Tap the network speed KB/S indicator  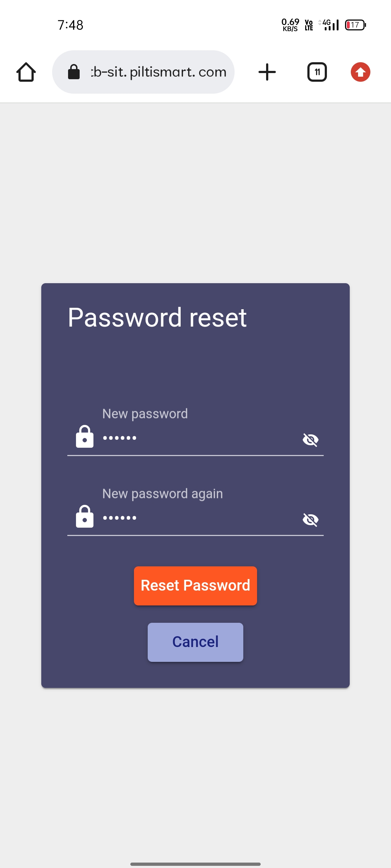point(290,25)
